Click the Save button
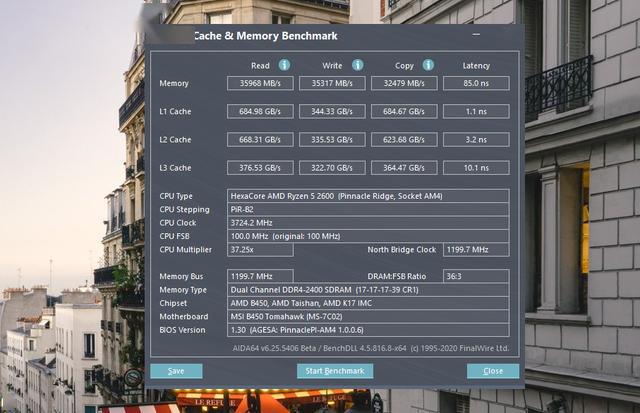This screenshot has height=413, width=640. 176,370
